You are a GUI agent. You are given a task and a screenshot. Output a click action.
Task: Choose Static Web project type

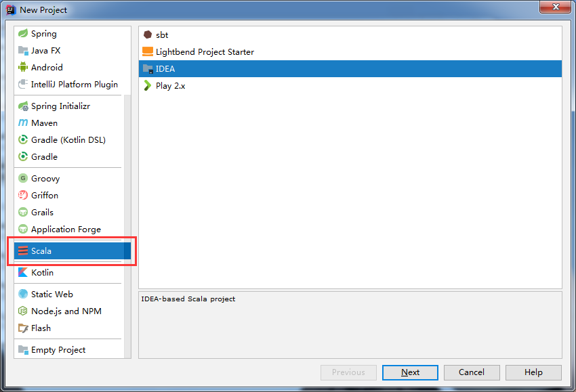pyautogui.click(x=52, y=295)
